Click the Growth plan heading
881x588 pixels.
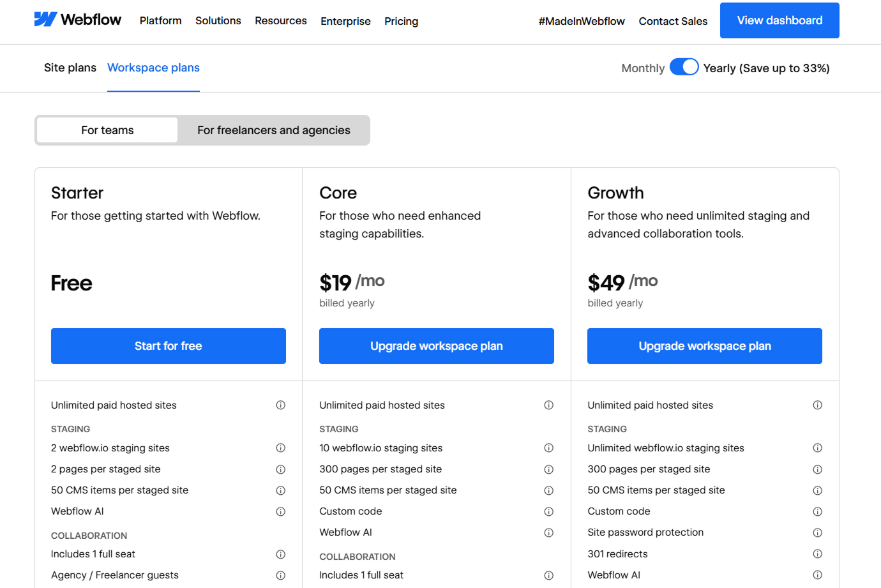point(615,193)
